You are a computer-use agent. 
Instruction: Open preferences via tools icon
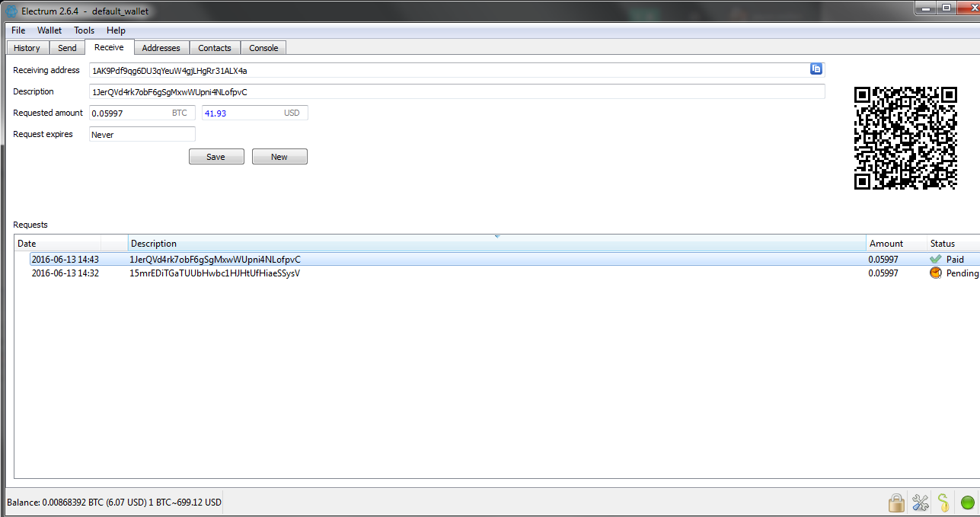click(921, 503)
